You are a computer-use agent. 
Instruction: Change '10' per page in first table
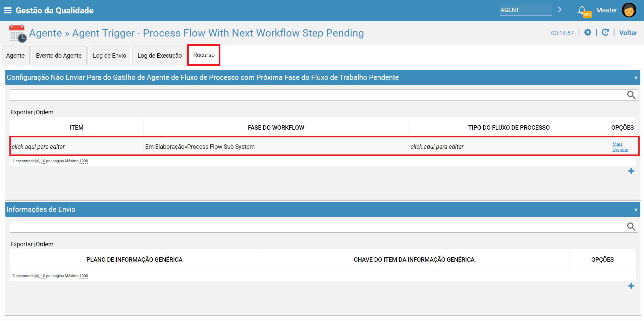[43, 161]
